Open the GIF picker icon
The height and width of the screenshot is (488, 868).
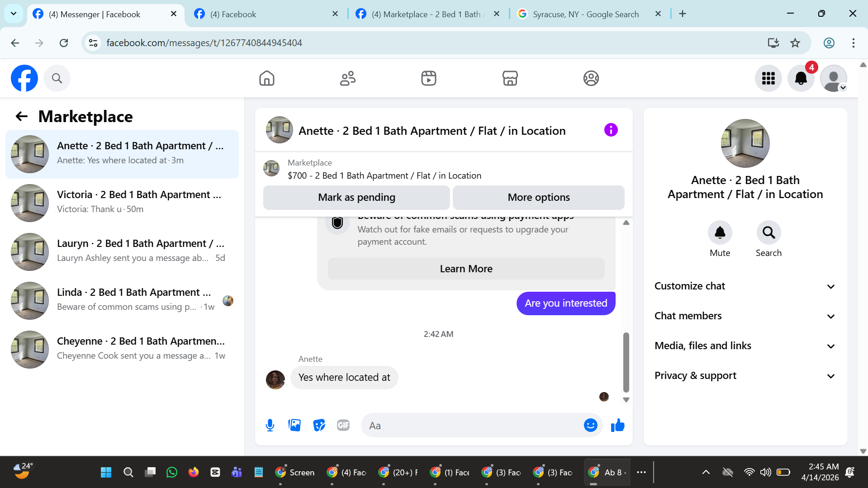pos(343,426)
